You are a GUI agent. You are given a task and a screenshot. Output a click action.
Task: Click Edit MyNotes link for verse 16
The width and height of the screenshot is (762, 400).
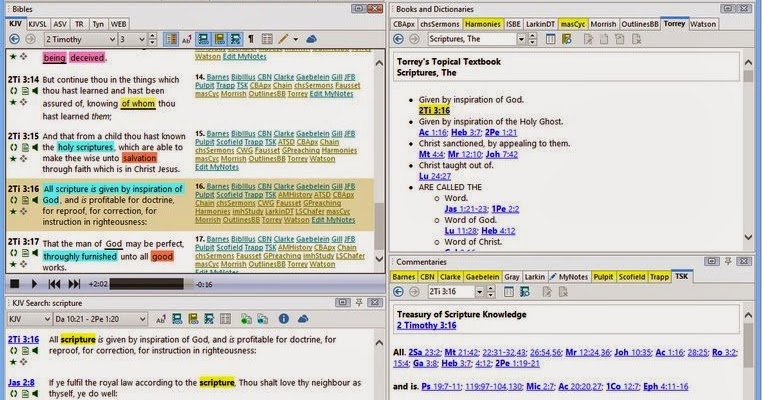click(333, 220)
